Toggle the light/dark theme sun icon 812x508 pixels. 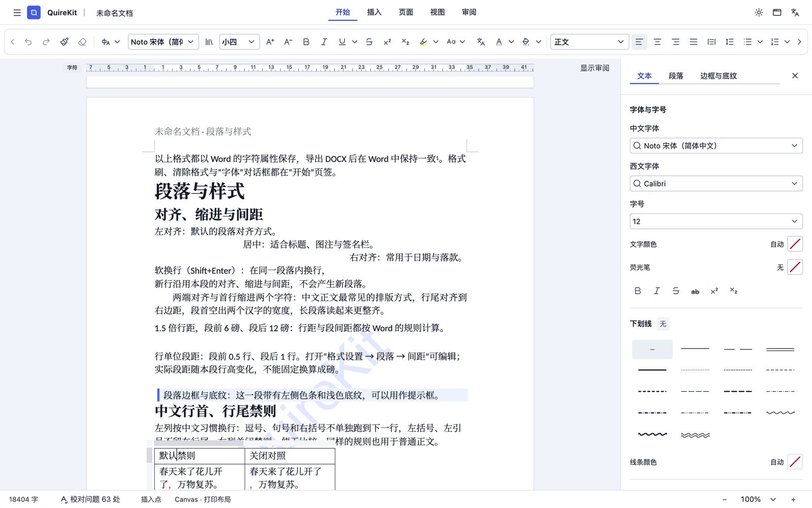click(759, 13)
